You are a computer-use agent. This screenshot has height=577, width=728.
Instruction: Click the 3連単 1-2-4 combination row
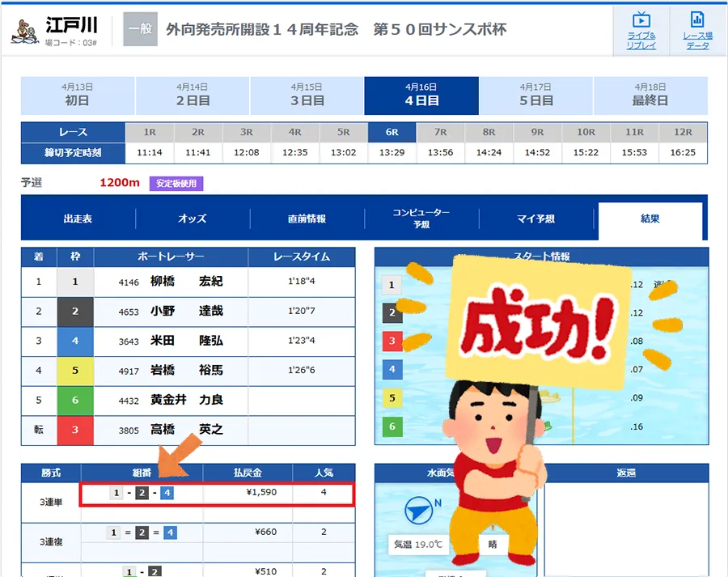tap(217, 493)
